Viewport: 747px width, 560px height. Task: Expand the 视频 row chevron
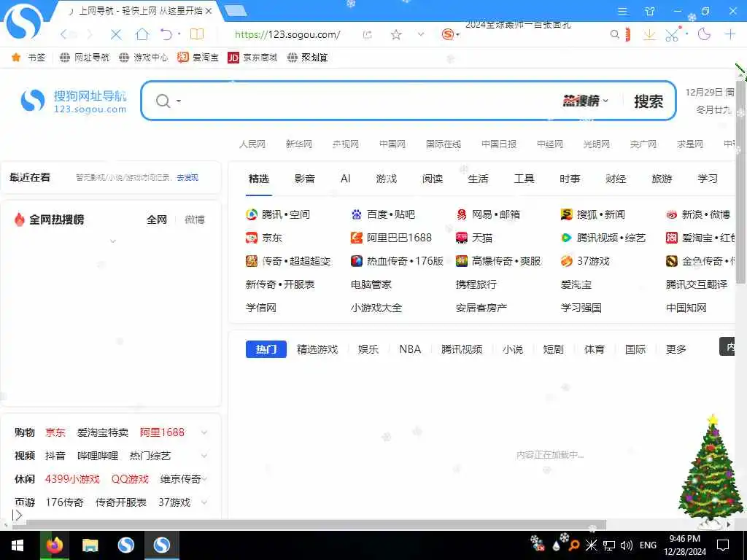click(204, 456)
